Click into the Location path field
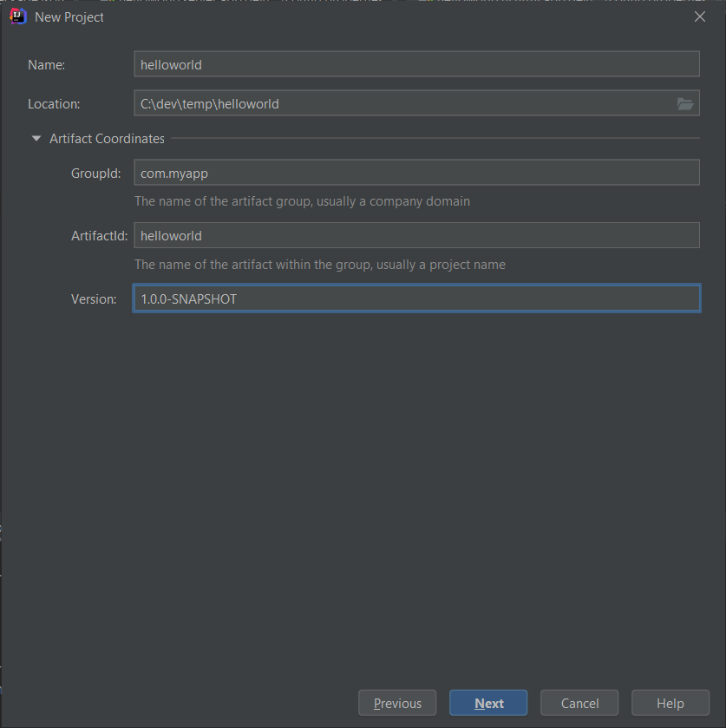Screen dimensions: 726x728 coord(404,103)
